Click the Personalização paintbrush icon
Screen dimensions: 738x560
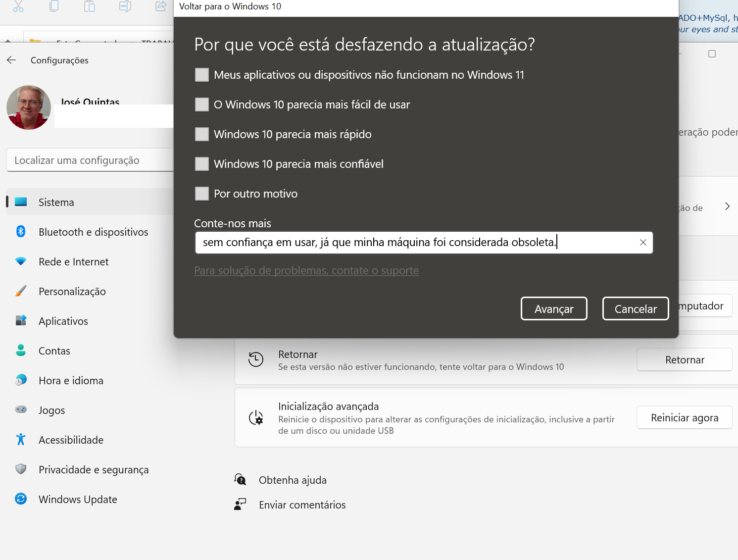(x=21, y=291)
